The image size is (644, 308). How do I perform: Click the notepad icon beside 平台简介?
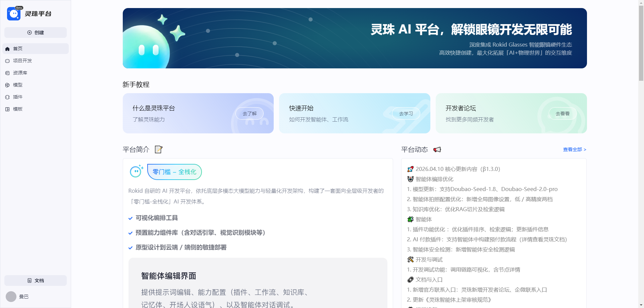159,149
